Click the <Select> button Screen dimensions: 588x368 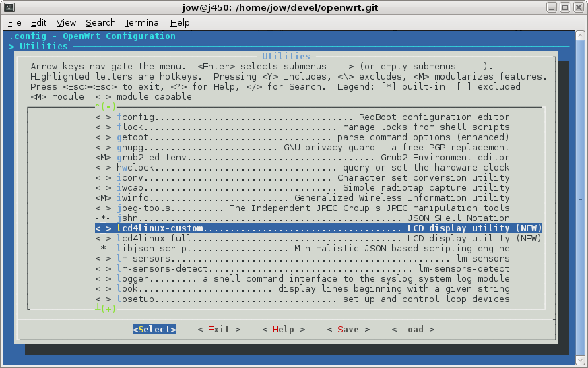(154, 329)
